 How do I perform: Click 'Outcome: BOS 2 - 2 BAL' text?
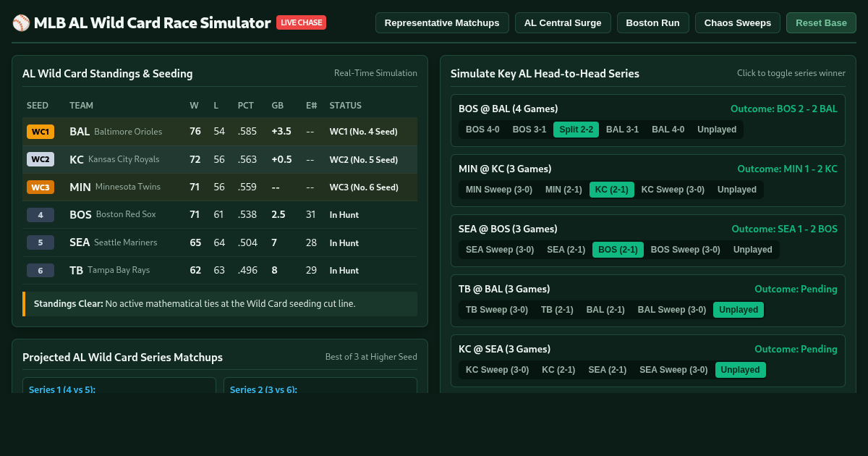[784, 109]
